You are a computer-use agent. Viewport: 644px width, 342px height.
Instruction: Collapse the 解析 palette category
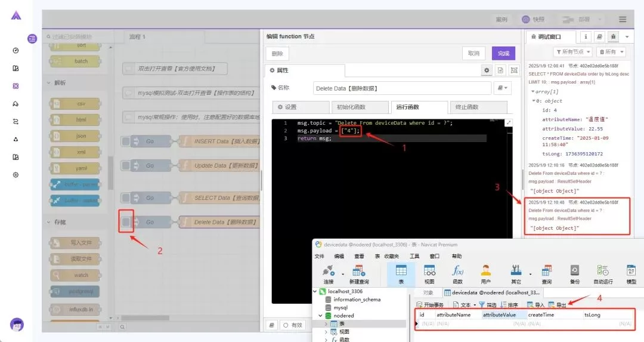click(48, 83)
